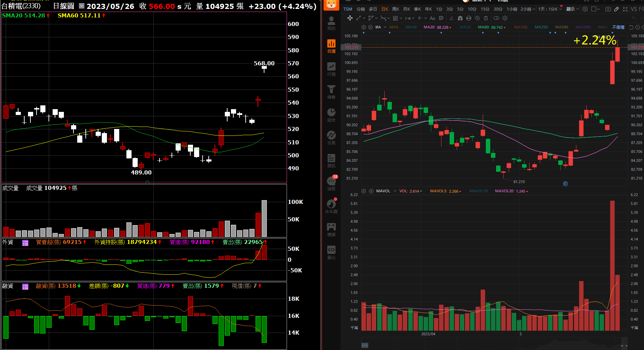Open 自選 watchlist in sidebar
This screenshot has height=350, width=644.
coord(331,46)
